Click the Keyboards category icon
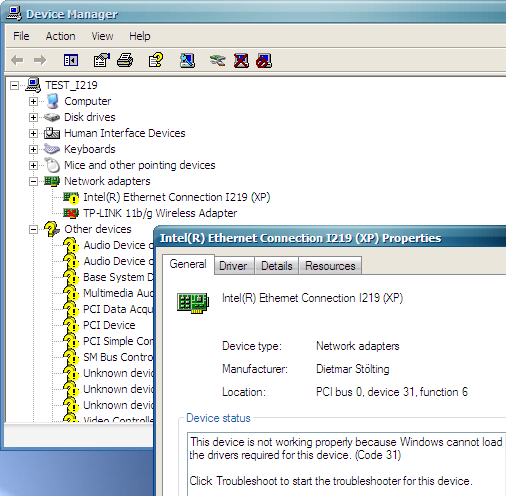The width and height of the screenshot is (506, 496). (52, 149)
